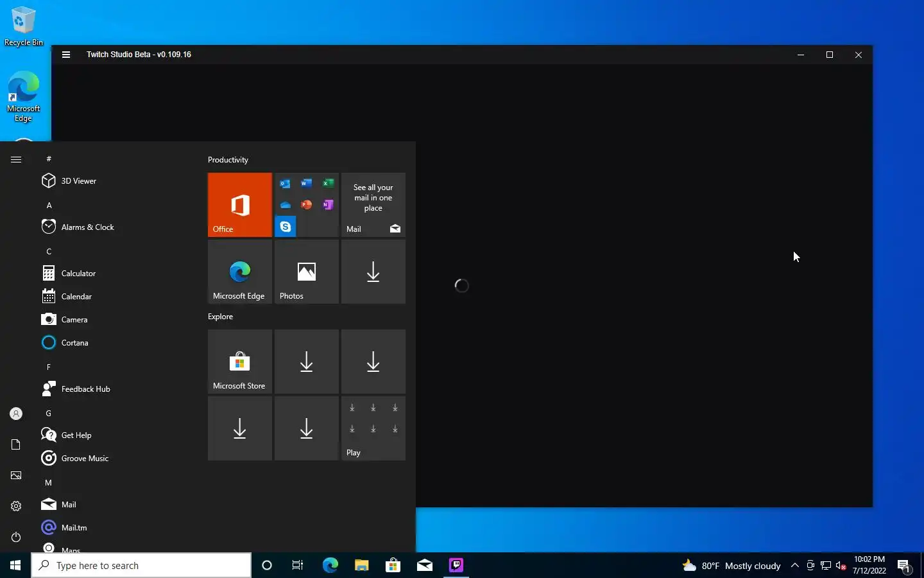This screenshot has height=578, width=924.
Task: Maximize the Twitch Studio window
Action: point(830,55)
